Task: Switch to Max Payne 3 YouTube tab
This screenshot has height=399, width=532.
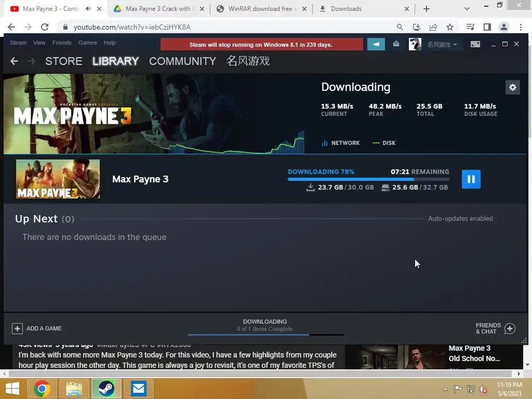Action: (51, 9)
